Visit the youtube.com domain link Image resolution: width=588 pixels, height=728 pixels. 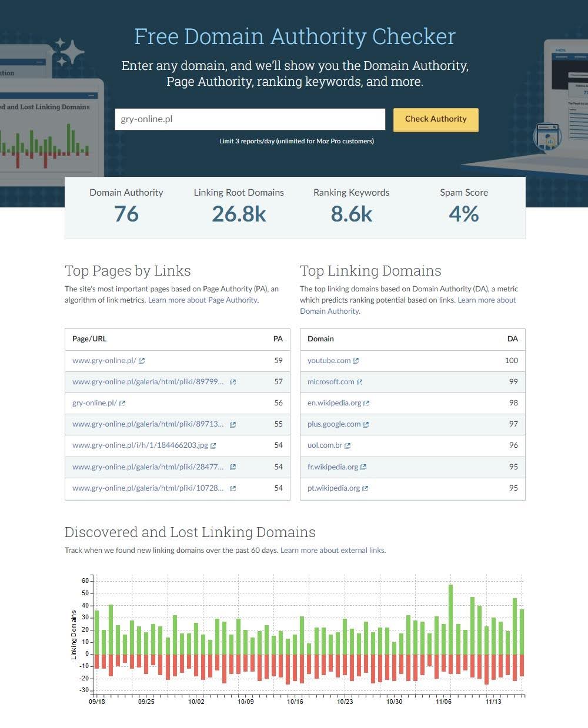point(329,361)
